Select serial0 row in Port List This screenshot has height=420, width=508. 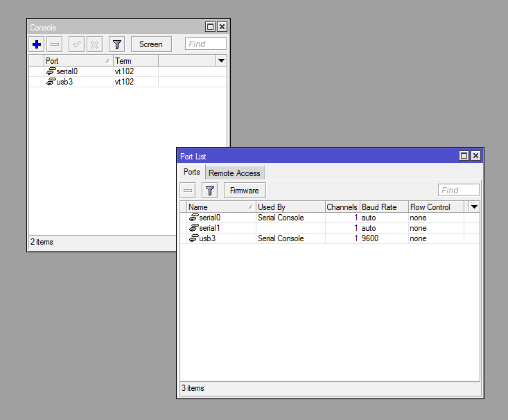point(330,218)
